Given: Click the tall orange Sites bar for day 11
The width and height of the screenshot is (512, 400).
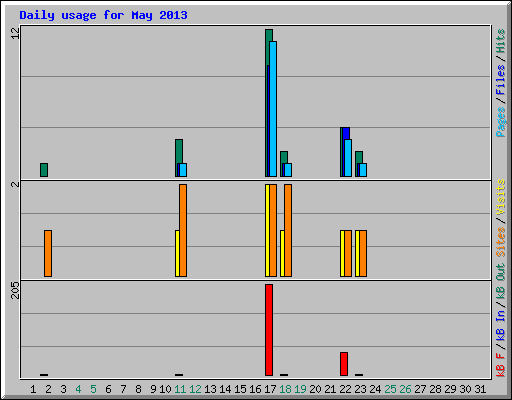Looking at the screenshot, I should (x=183, y=230).
